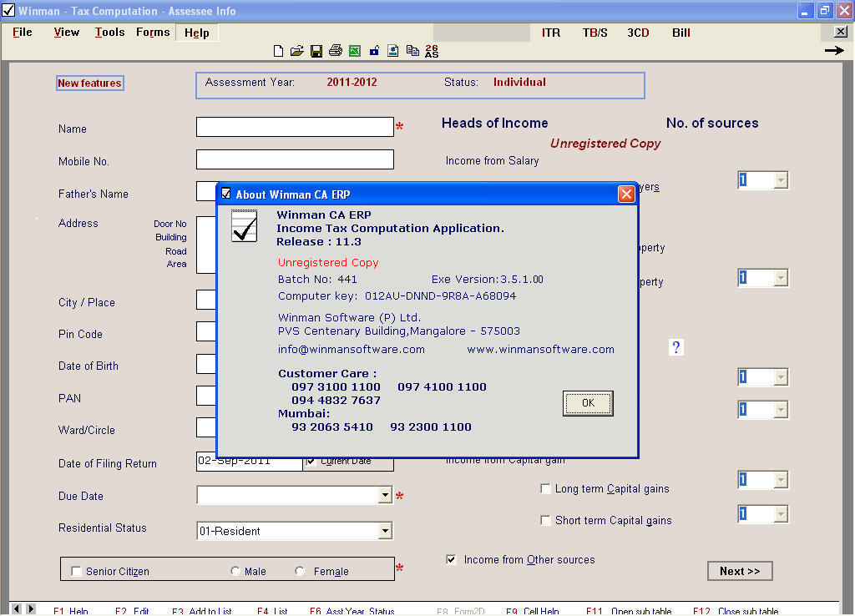
Task: Click the New file icon in toolbar
Action: pos(279,51)
